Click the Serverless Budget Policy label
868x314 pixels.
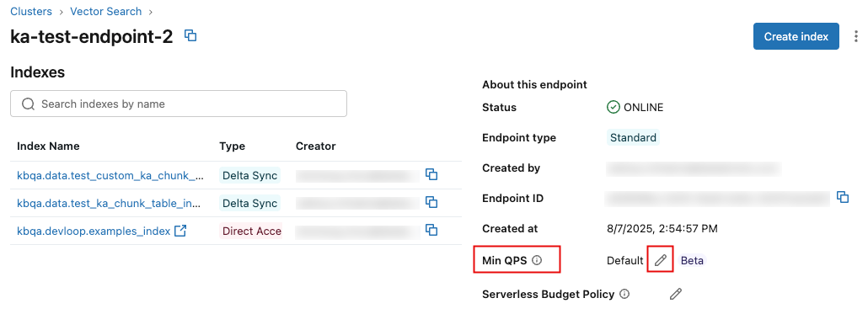point(548,294)
